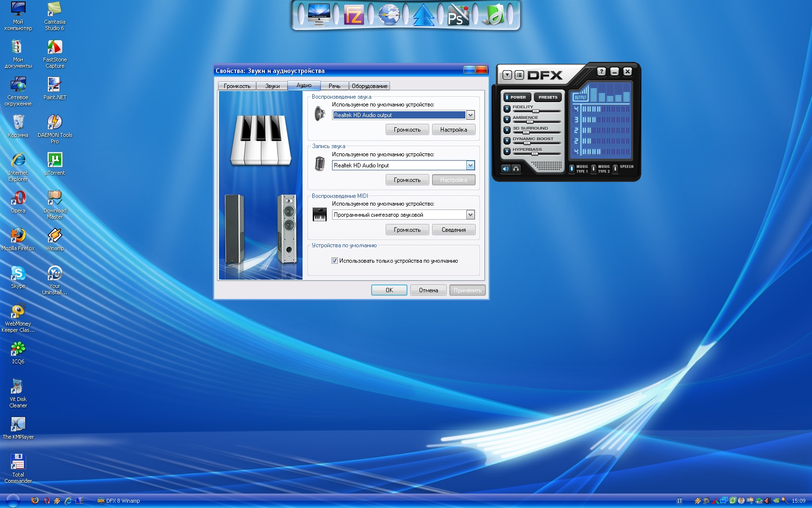Toggle use only default devices checkbox

pyautogui.click(x=334, y=261)
